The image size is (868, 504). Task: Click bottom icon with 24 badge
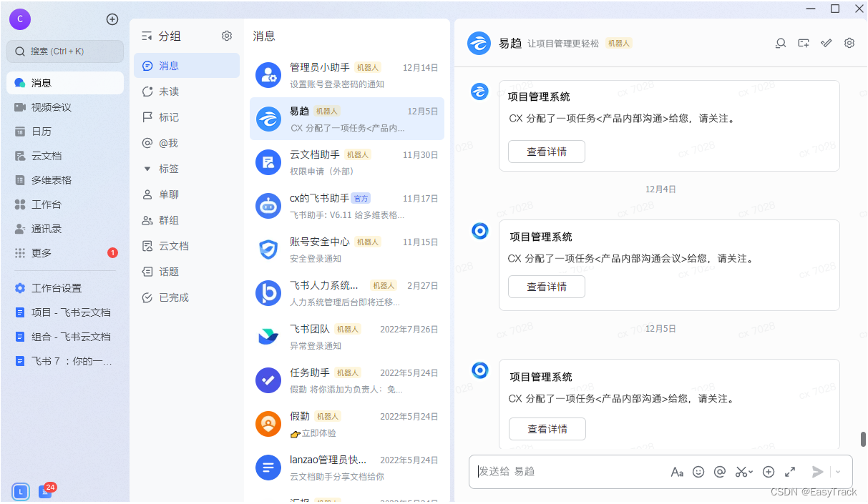click(45, 492)
